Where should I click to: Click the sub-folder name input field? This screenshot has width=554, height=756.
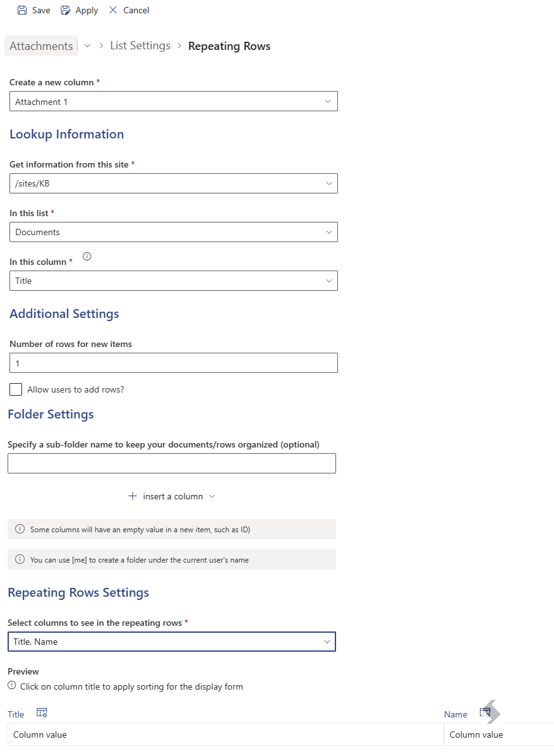pyautogui.click(x=171, y=463)
